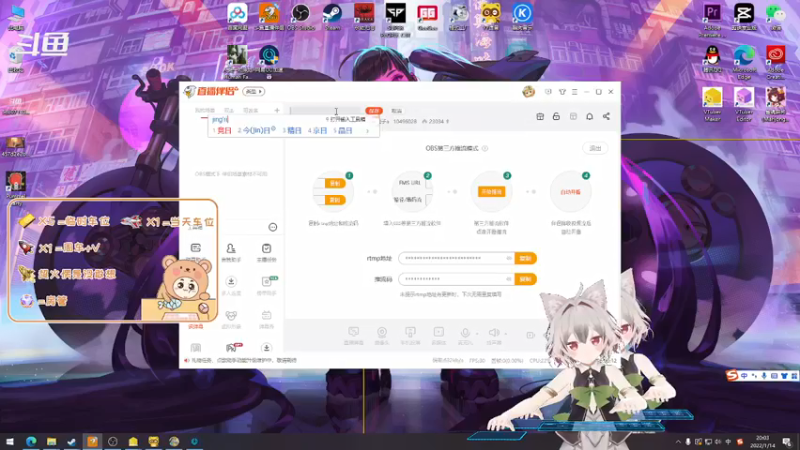This screenshot has width=800, height=450.
Task: Open the Kugou K music icon
Action: tap(522, 16)
